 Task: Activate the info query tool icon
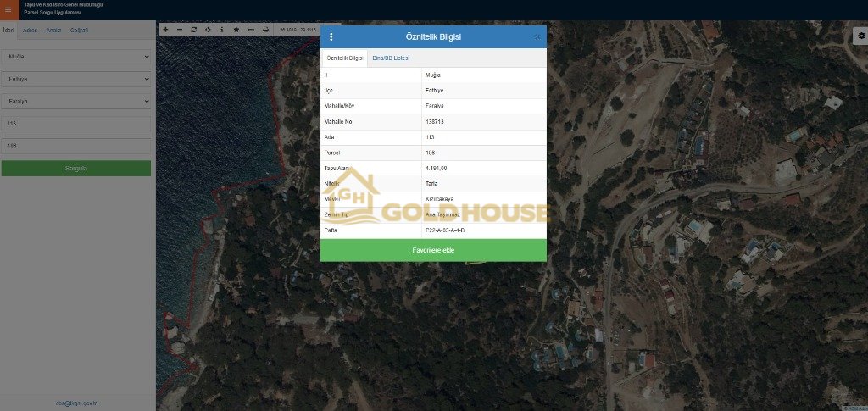click(x=222, y=30)
